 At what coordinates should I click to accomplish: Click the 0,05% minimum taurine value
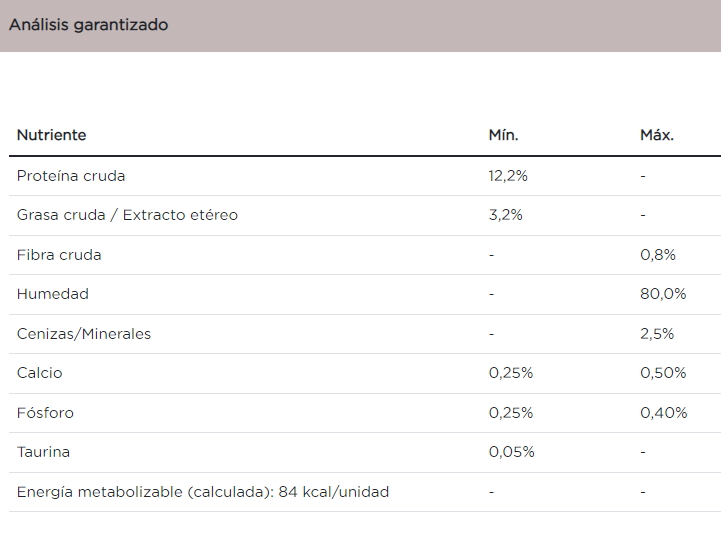511,452
